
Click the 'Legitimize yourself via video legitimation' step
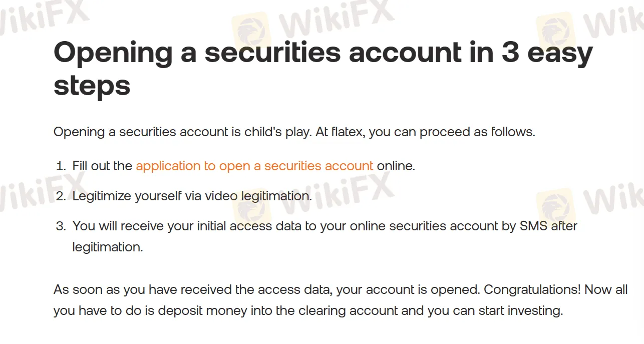(x=192, y=196)
